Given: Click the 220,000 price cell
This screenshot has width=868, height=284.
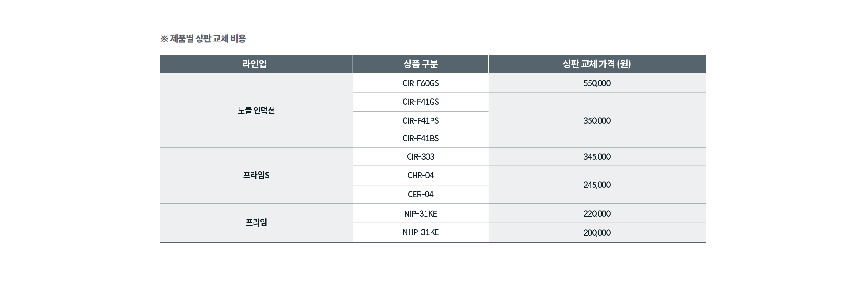Looking at the screenshot, I should coord(596,214).
